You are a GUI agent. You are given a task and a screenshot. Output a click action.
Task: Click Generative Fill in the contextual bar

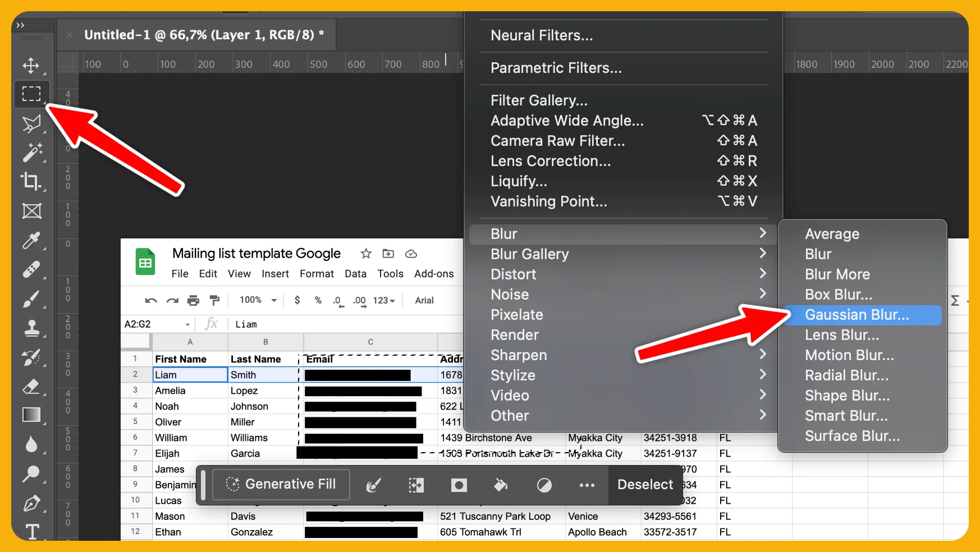click(x=281, y=484)
